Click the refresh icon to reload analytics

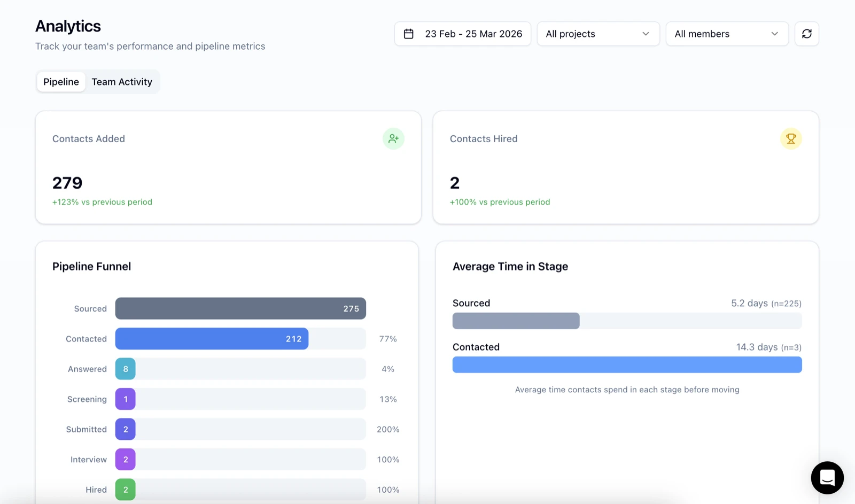tap(807, 34)
